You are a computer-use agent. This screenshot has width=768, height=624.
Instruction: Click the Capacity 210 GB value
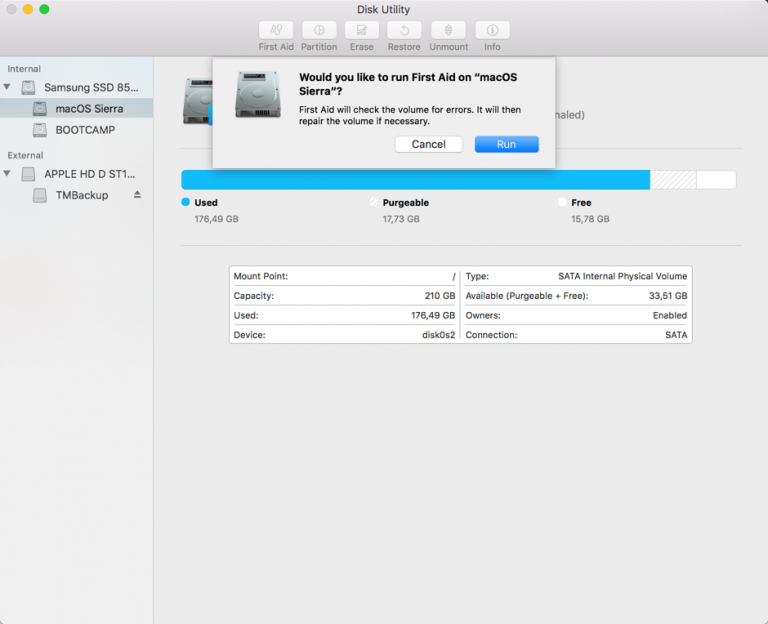(x=440, y=296)
